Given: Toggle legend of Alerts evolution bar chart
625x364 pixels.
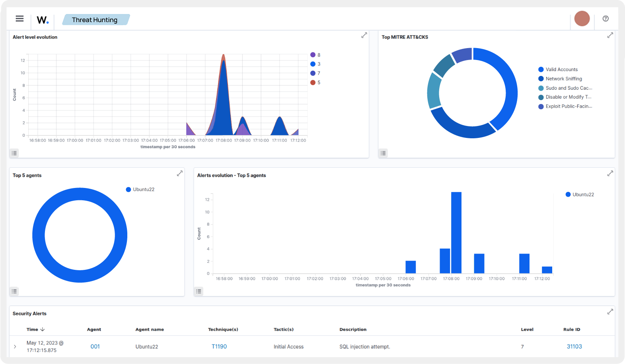Looking at the screenshot, I should (x=199, y=291).
